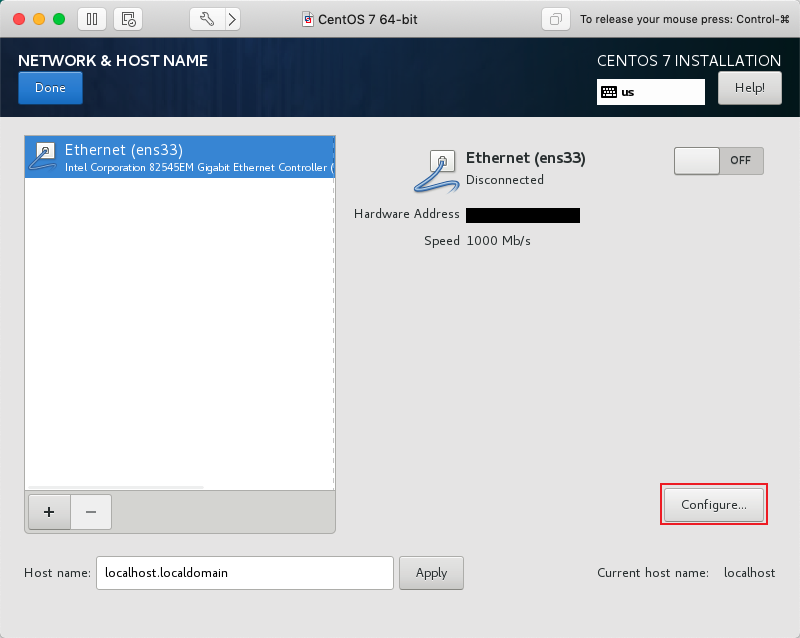Click the Hardware Address label
The width and height of the screenshot is (800, 638).
(407, 214)
